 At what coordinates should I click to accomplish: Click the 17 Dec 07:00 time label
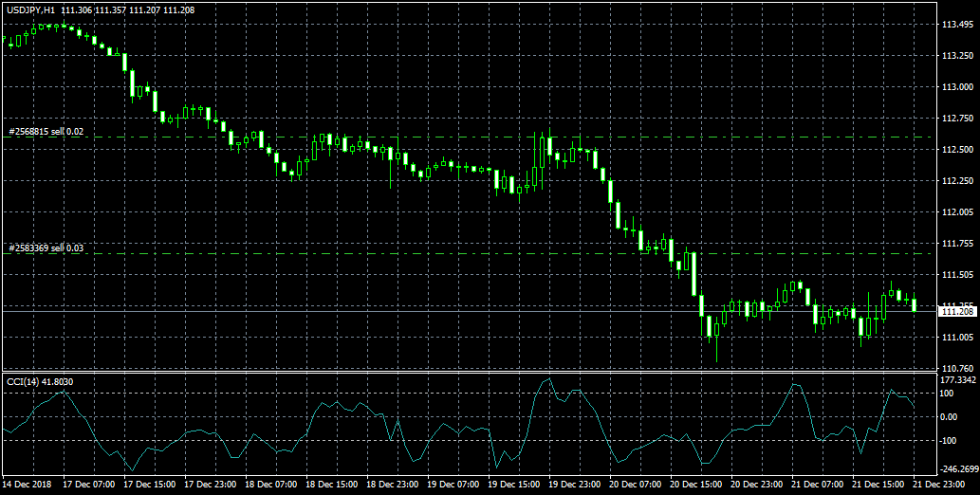88,484
